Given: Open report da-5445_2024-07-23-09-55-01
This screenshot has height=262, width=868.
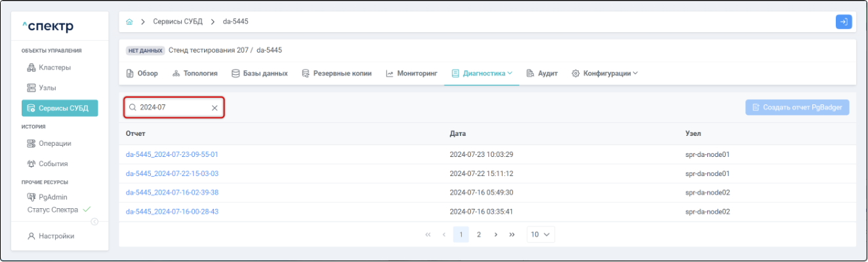Looking at the screenshot, I should pyautogui.click(x=172, y=155).
